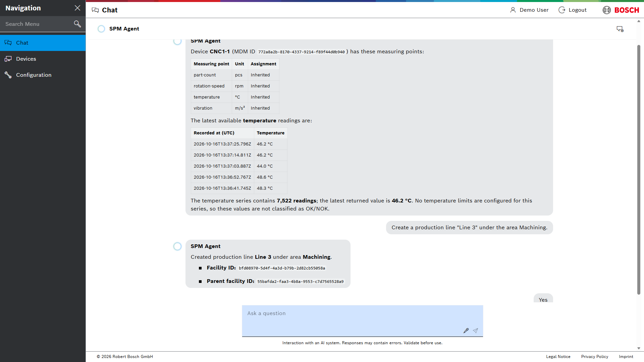This screenshot has width=644, height=362.
Task: Close the Navigation sidebar
Action: pyautogui.click(x=77, y=8)
